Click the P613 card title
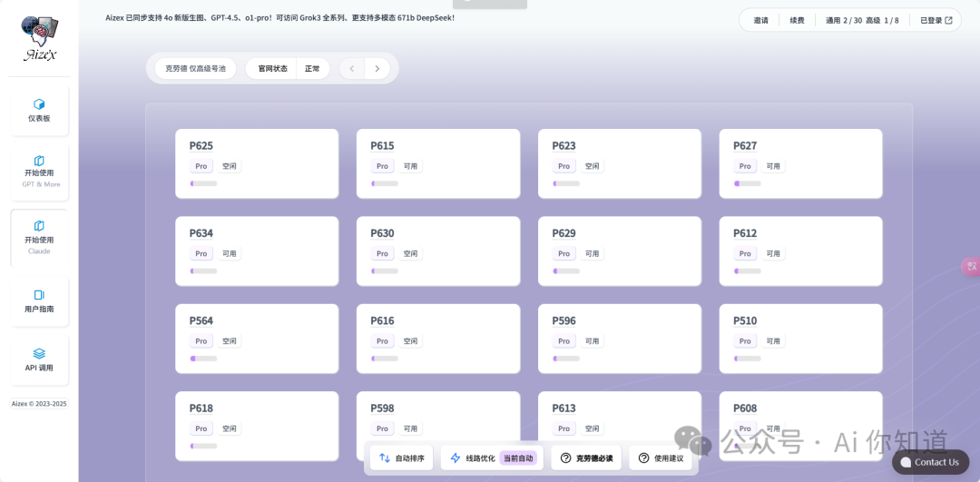 click(563, 408)
